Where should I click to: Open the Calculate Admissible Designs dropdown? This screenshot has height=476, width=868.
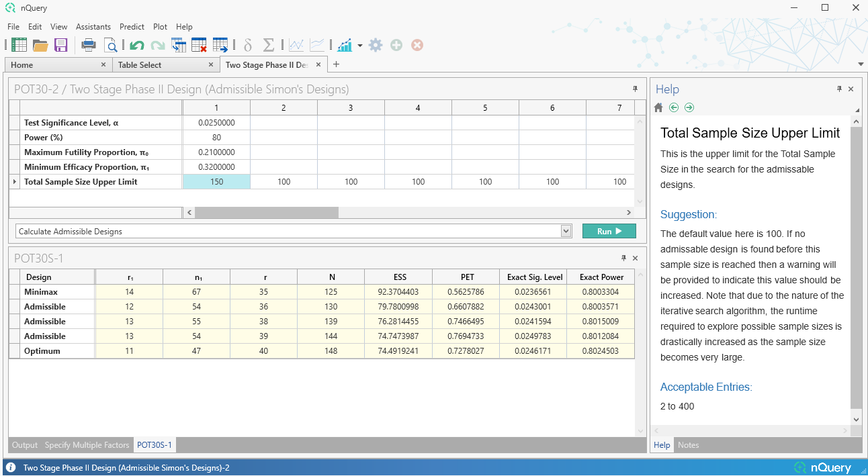565,231
